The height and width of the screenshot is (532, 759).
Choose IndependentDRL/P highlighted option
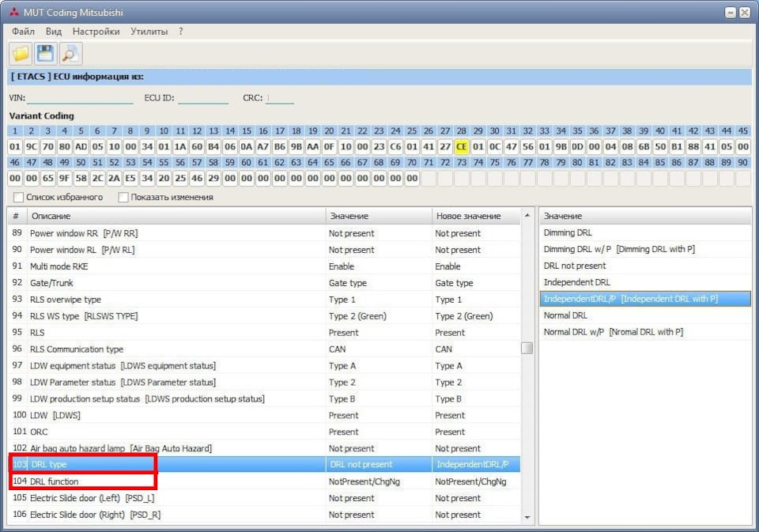tap(645, 299)
